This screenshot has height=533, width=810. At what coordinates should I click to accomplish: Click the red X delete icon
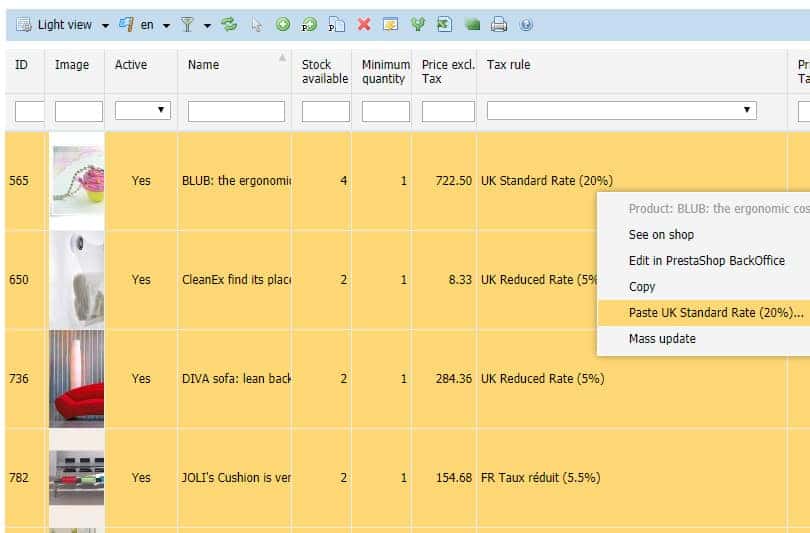click(x=364, y=25)
